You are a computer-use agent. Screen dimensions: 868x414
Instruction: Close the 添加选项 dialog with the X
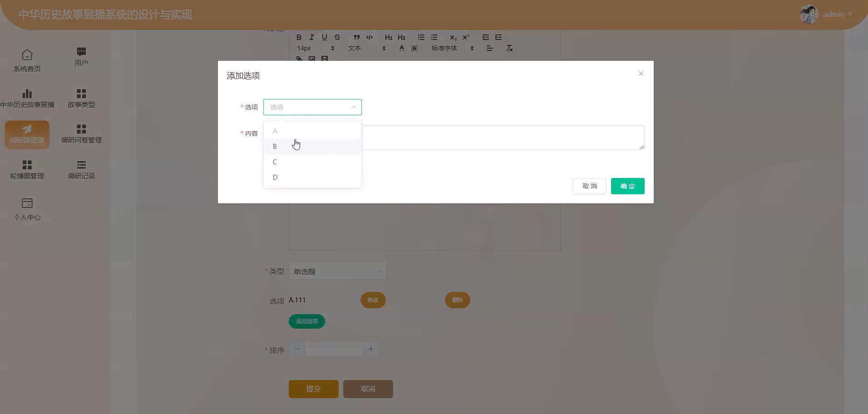pyautogui.click(x=641, y=74)
